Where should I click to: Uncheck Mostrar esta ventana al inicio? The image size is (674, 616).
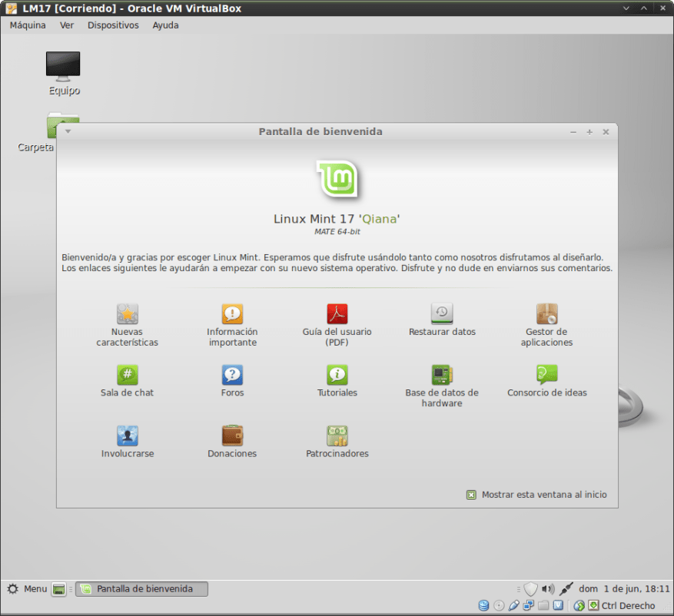click(x=471, y=495)
